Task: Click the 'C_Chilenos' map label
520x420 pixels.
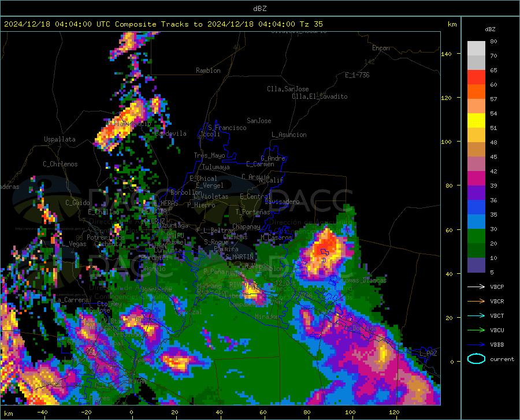Action: click(x=60, y=164)
